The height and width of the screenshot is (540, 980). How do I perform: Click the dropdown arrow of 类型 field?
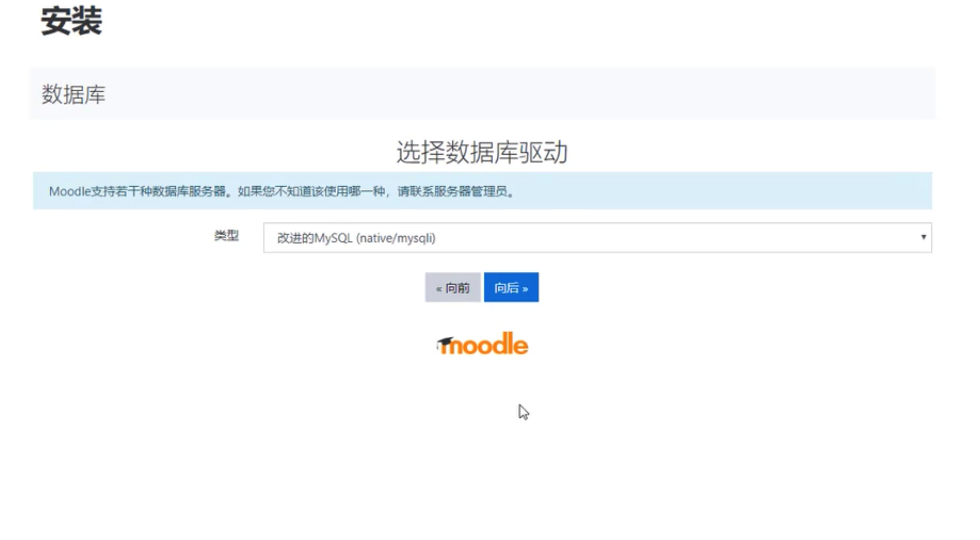click(923, 237)
